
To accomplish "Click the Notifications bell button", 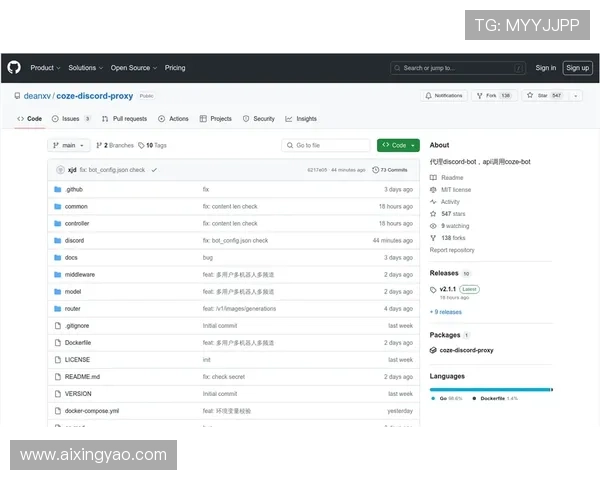I will tap(443, 96).
